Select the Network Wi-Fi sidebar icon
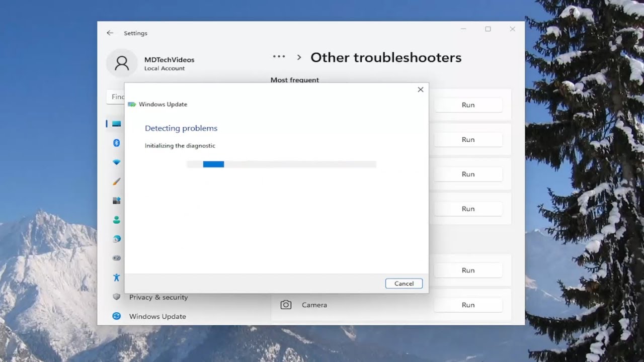 pos(117,162)
